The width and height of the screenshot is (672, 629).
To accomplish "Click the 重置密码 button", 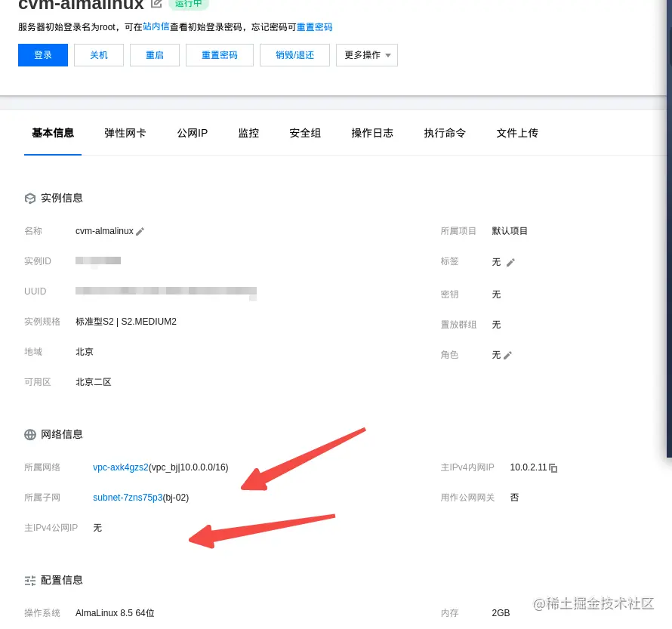I will [220, 55].
